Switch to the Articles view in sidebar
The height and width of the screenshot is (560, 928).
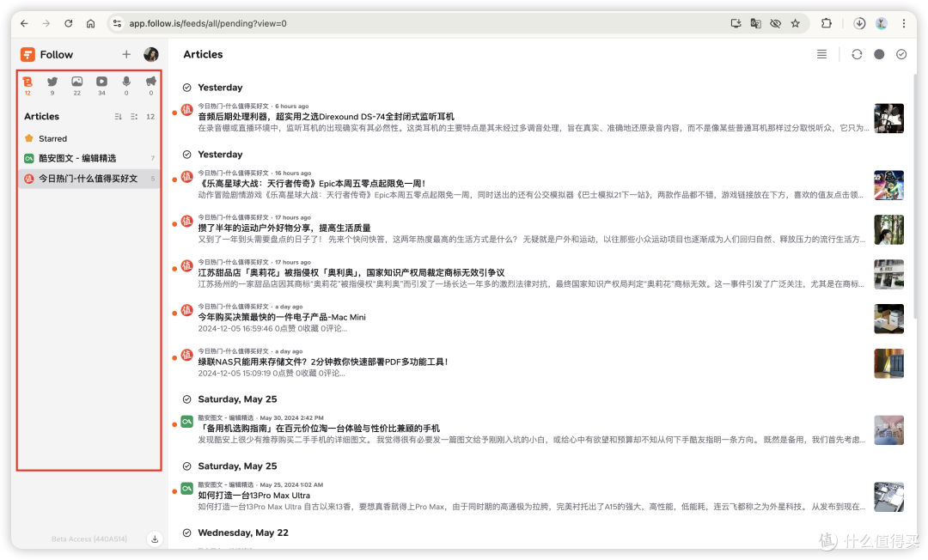coord(27,82)
